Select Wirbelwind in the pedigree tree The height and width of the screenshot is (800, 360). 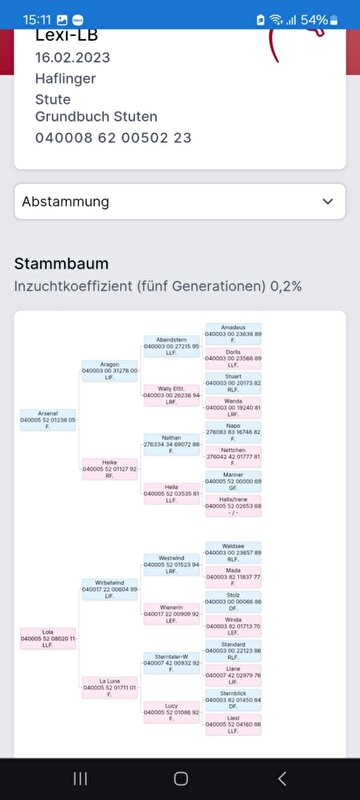[x=110, y=589]
